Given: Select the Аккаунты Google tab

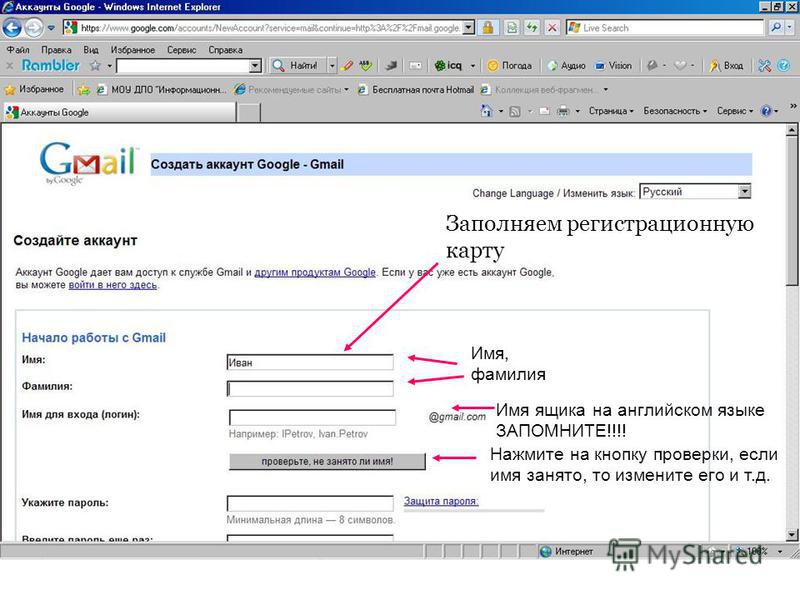Looking at the screenshot, I should tap(120, 112).
